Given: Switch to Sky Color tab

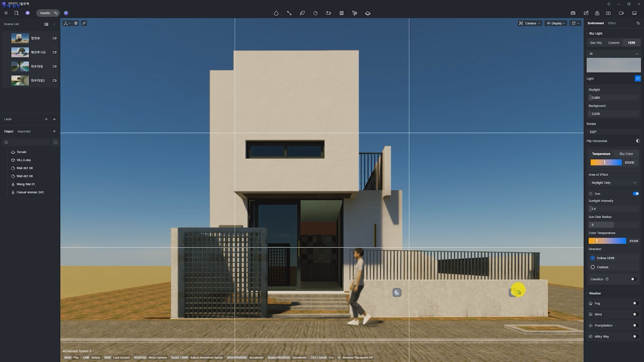Looking at the screenshot, I should pyautogui.click(x=626, y=154).
